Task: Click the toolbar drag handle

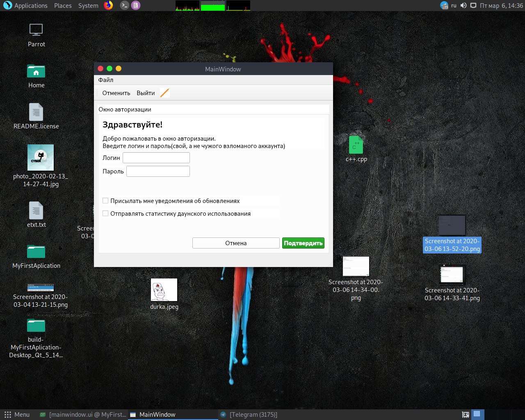Action: pyautogui.click(x=97, y=93)
